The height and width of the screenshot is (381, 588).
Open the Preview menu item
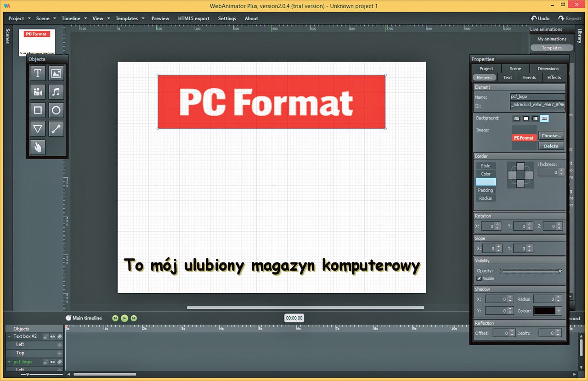tap(160, 18)
